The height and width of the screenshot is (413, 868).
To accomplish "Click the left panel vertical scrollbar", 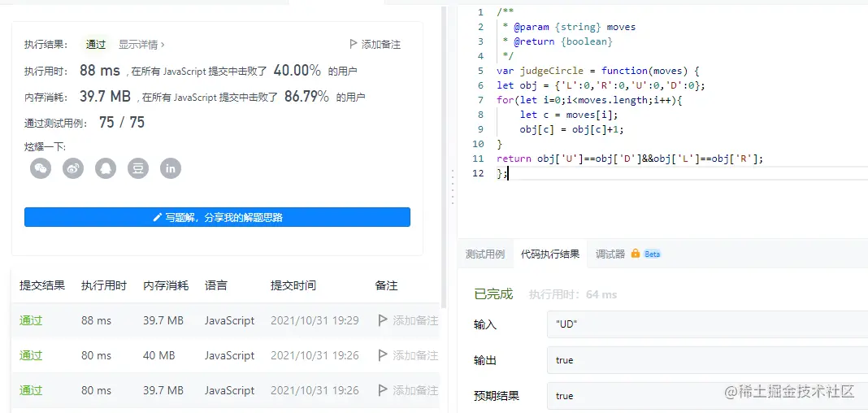I will point(444,155).
